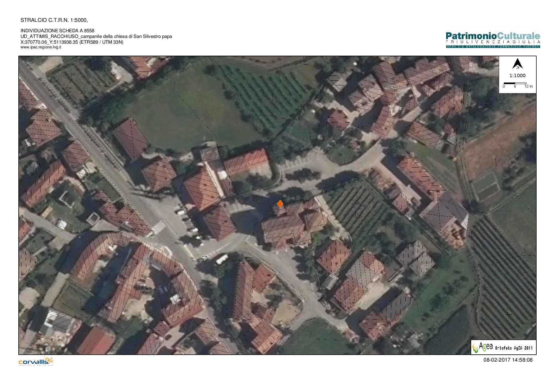Screen dimensions: 555x392
Task: Click the zebra pedestrian crossing on main road
Action: pos(158,228)
